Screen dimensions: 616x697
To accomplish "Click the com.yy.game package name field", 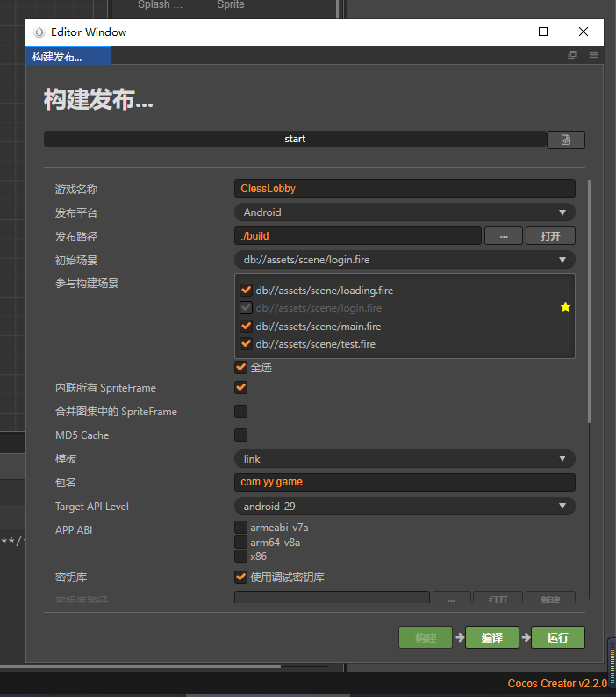I will pyautogui.click(x=405, y=482).
